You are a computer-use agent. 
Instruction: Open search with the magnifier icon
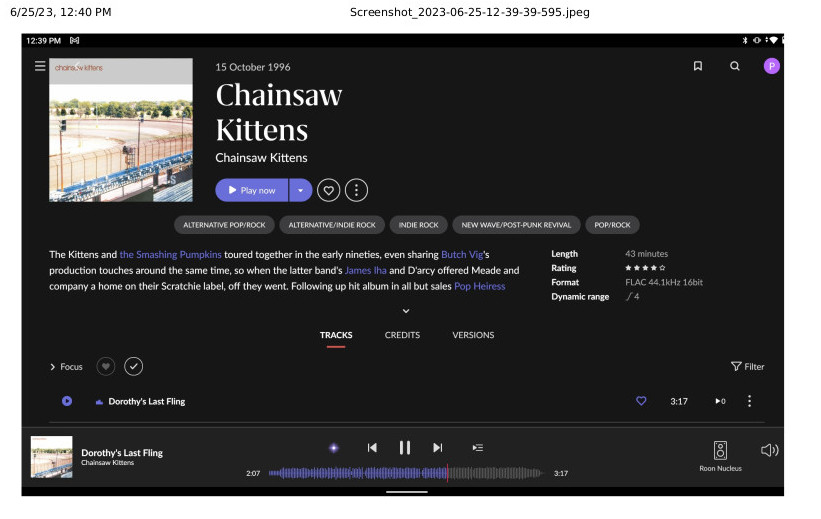[735, 66]
